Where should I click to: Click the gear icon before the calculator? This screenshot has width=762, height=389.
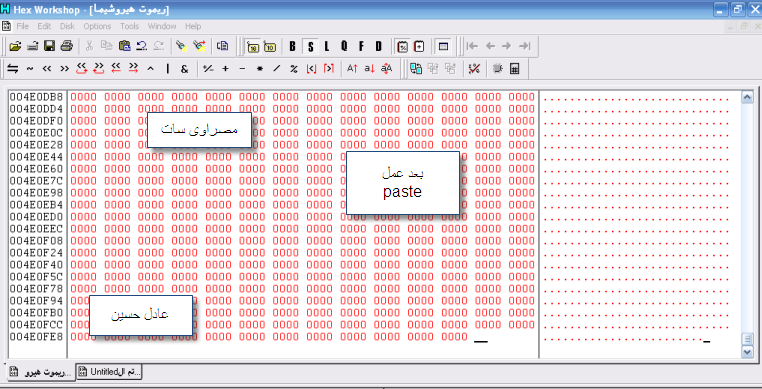pyautogui.click(x=497, y=69)
